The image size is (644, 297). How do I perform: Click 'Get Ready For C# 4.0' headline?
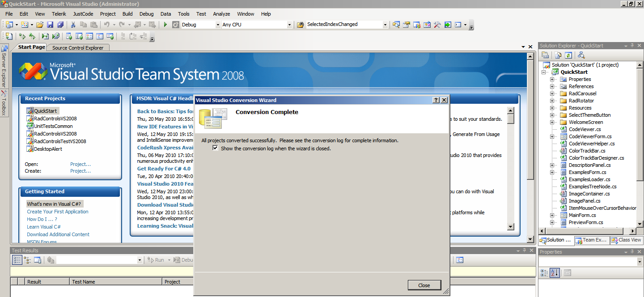tap(164, 169)
